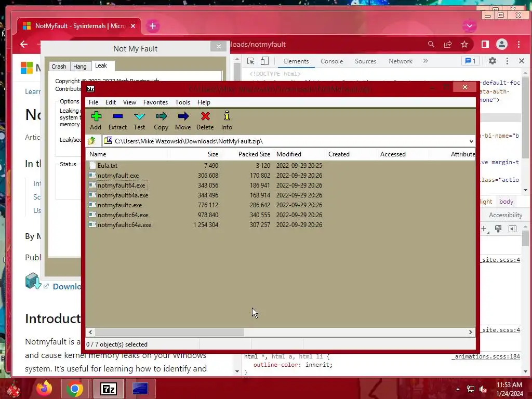Sort by Packed Size column header
The image size is (532, 399).
[247, 154]
